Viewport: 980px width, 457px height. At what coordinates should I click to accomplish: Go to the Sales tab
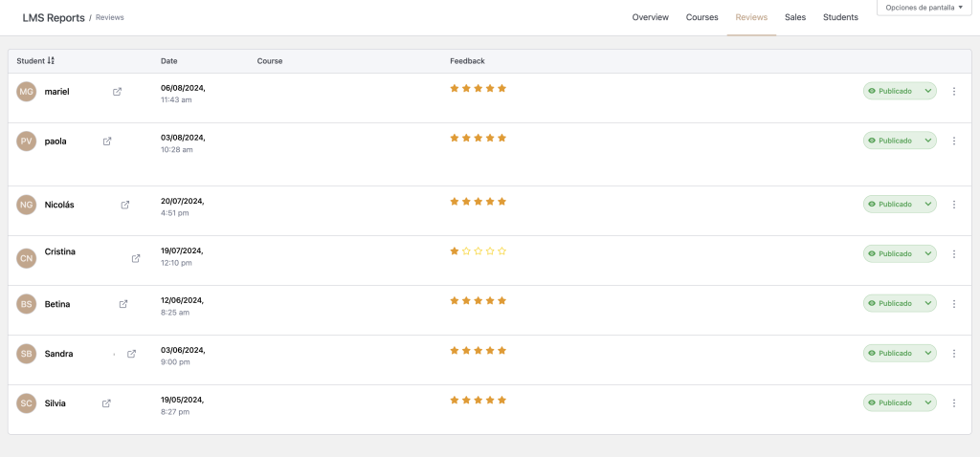tap(794, 17)
